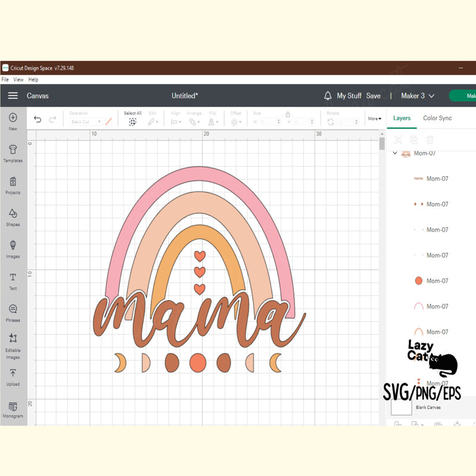Switch to the Color Sync tab

[x=437, y=118]
